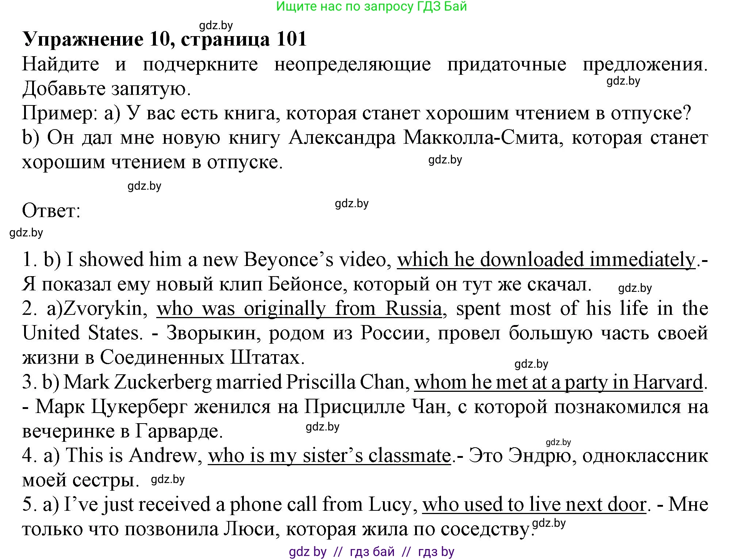
Task: Open the gdz.by watermark near the page top
Action: pyautogui.click(x=215, y=25)
